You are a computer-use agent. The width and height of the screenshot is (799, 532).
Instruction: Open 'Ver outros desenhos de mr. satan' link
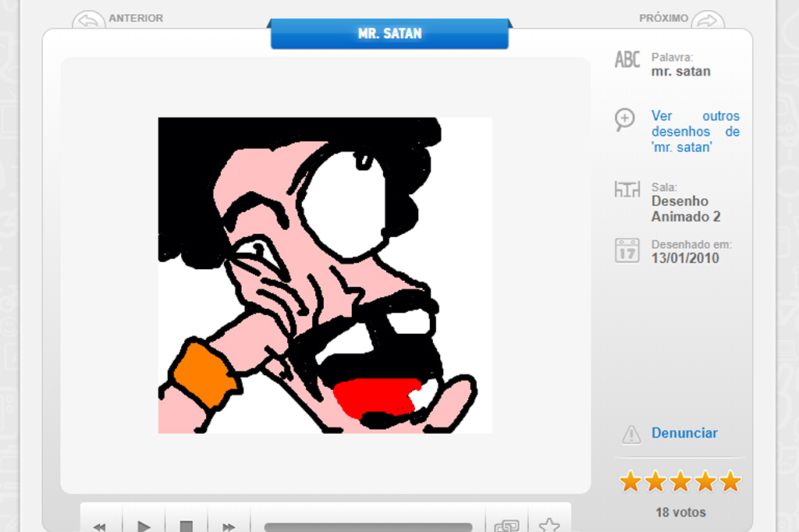tap(695, 132)
